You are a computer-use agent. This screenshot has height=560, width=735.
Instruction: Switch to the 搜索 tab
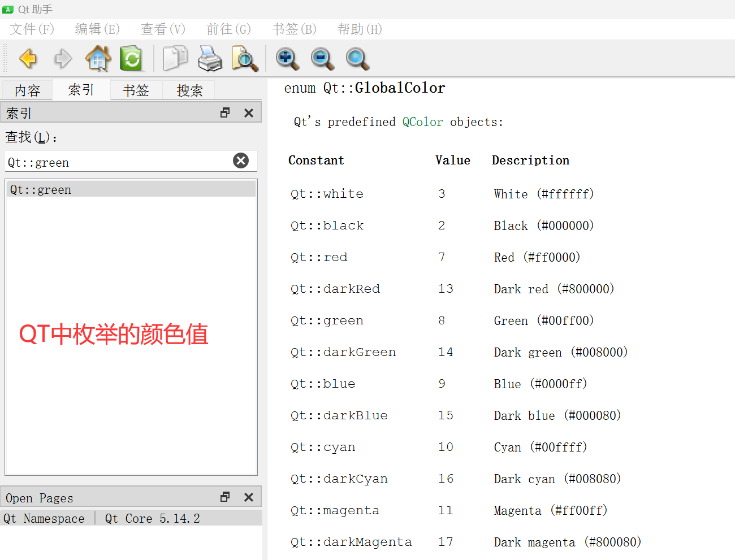point(189,90)
